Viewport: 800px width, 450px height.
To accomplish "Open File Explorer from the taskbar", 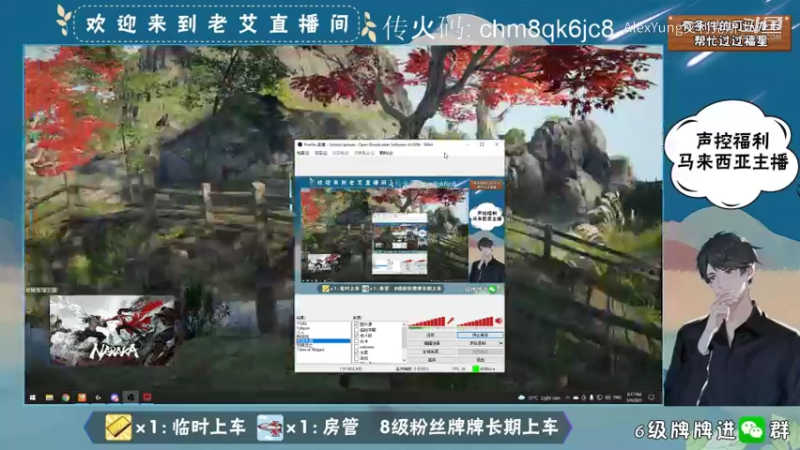I will (x=49, y=397).
